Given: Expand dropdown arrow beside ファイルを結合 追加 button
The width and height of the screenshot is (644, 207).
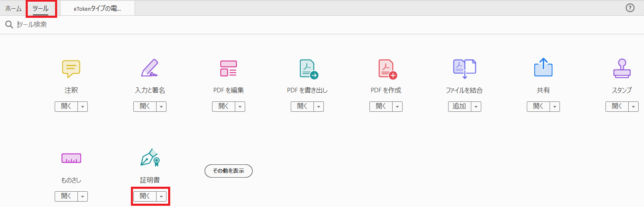Looking at the screenshot, I should [476, 107].
